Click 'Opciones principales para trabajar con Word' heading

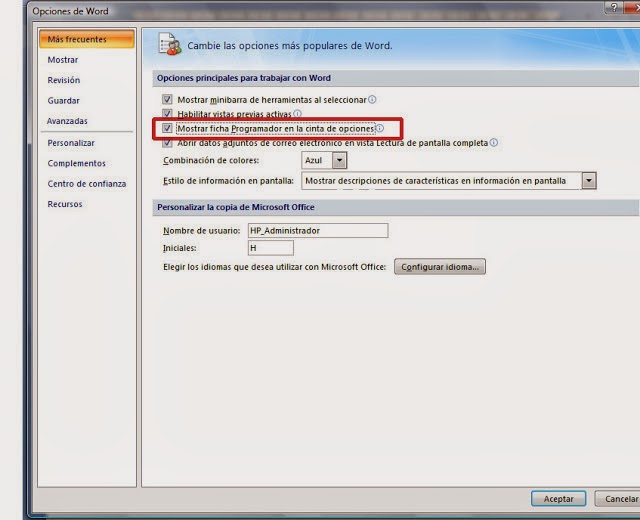pyautogui.click(x=244, y=78)
